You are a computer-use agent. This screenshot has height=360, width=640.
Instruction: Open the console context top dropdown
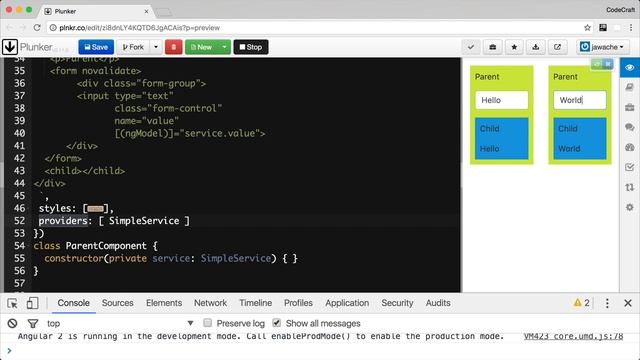point(120,323)
